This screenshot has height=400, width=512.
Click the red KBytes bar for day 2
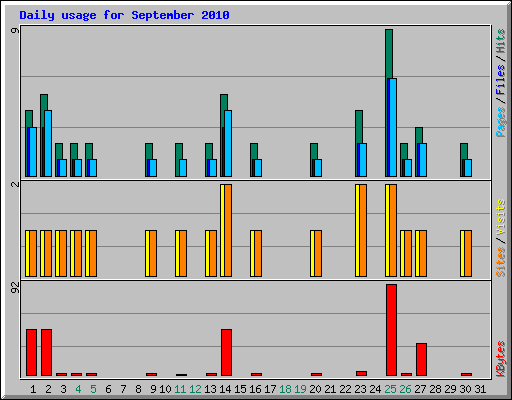[46, 352]
